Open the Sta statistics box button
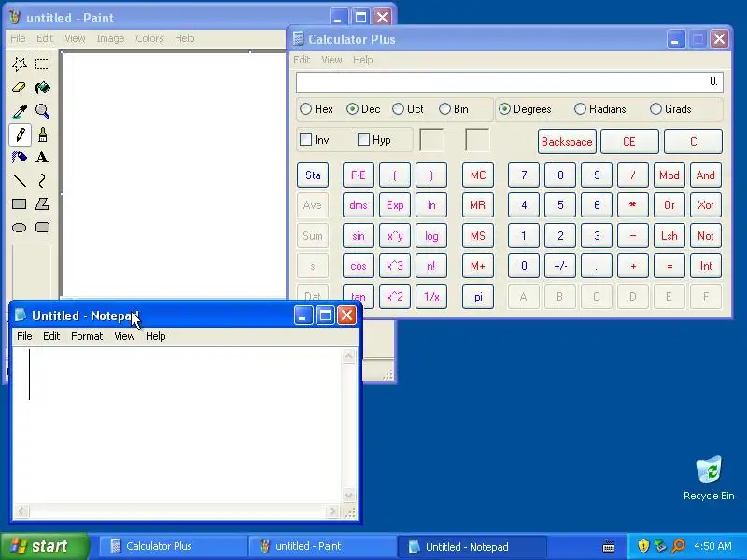747x560 pixels. pos(313,175)
